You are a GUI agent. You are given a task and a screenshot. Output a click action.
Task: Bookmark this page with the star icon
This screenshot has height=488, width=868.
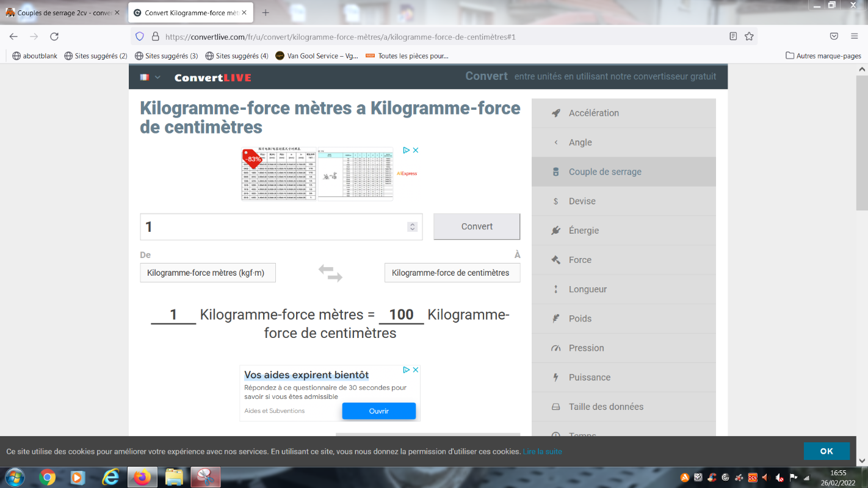pyautogui.click(x=749, y=37)
